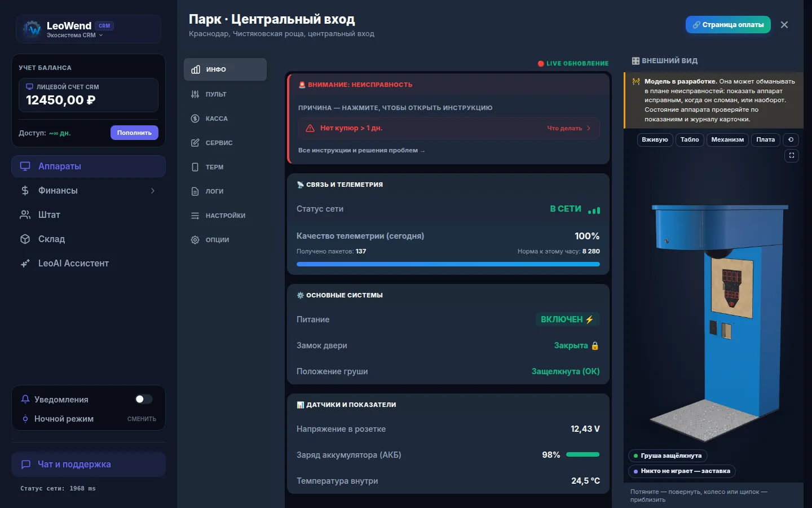Click the Груша защёлкнута status chip
This screenshot has height=508, width=812.
668,456
